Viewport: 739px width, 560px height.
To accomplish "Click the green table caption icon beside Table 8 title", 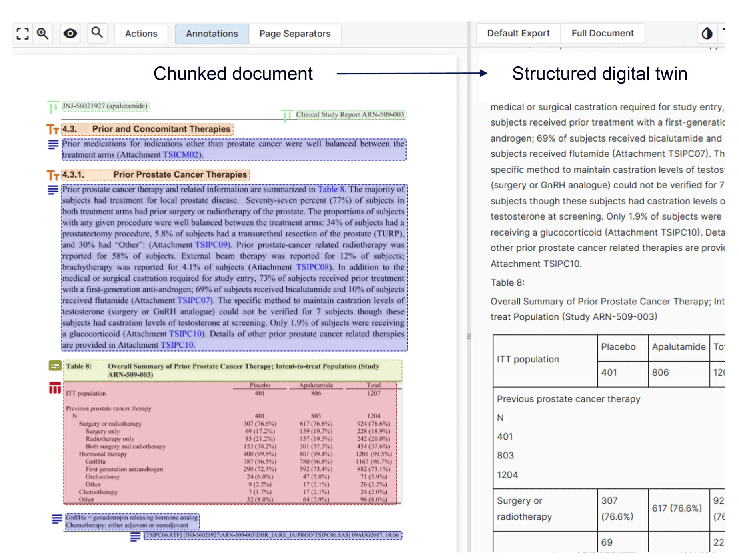I will (55, 366).
